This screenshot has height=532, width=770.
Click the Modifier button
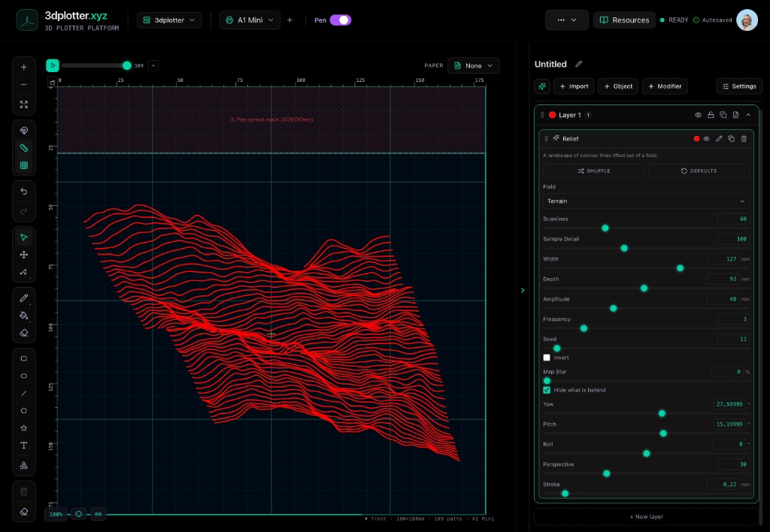coord(665,86)
